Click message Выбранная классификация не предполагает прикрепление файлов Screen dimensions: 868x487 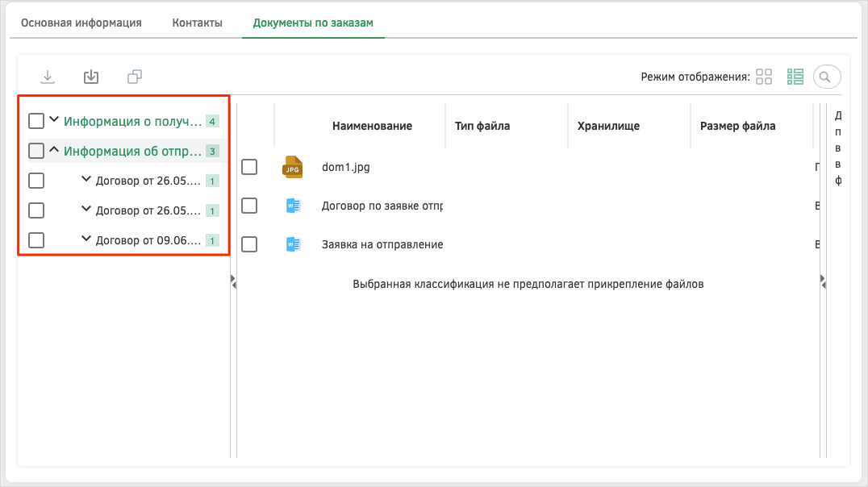tap(528, 285)
